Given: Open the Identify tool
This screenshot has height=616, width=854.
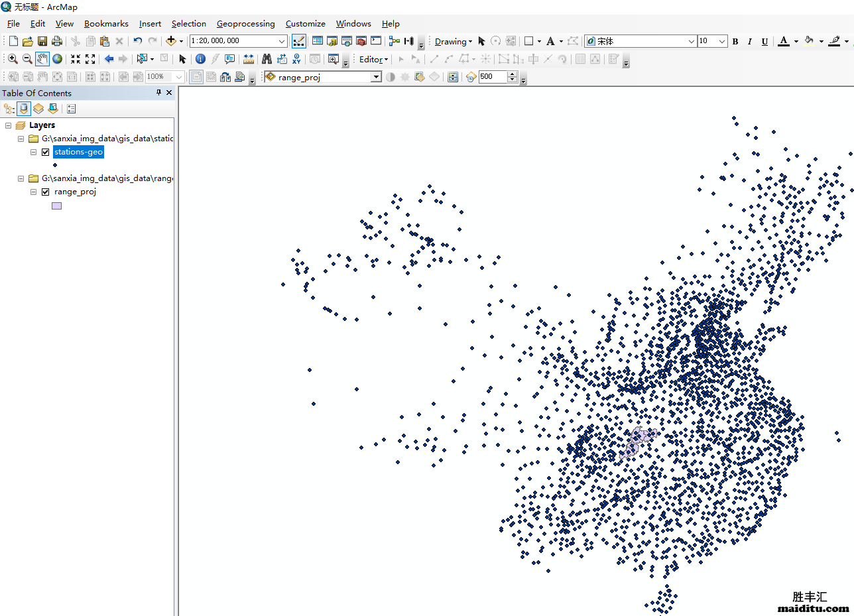Looking at the screenshot, I should 200,58.
